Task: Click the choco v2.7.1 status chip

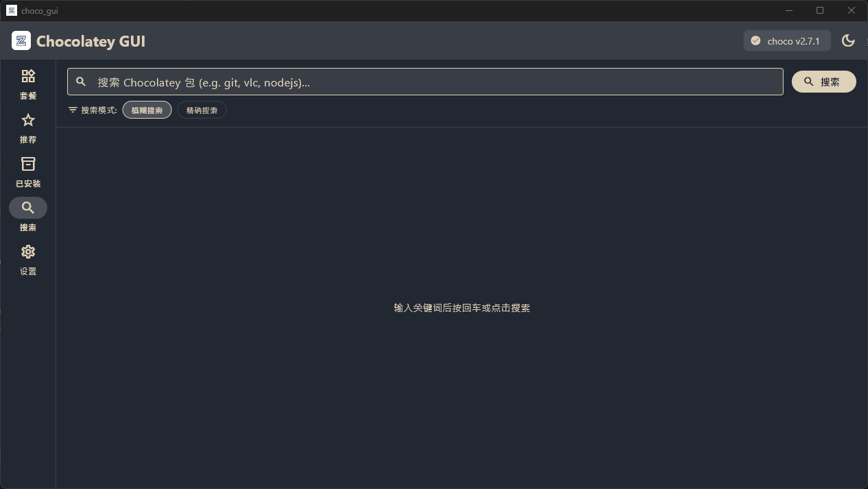Action: tap(787, 40)
